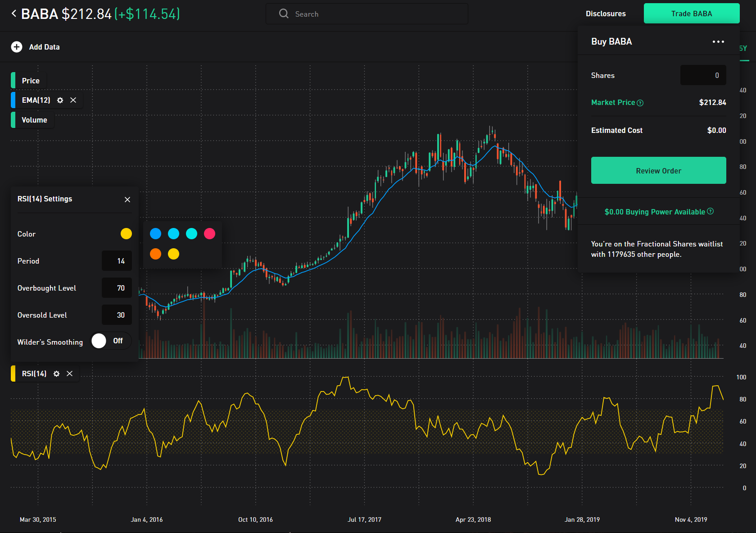Click the BABA $212.84 price header

coord(66,14)
